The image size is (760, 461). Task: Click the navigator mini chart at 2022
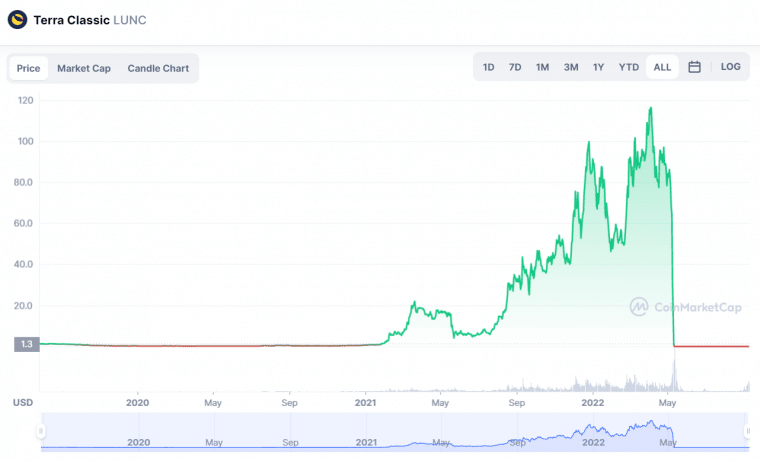[x=593, y=433]
